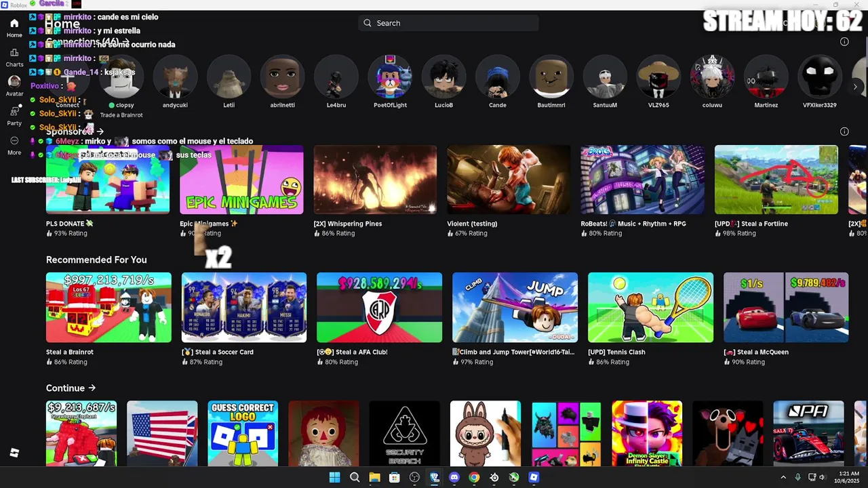
Task: Click info icon beside Sponsored row
Action: [x=844, y=131]
